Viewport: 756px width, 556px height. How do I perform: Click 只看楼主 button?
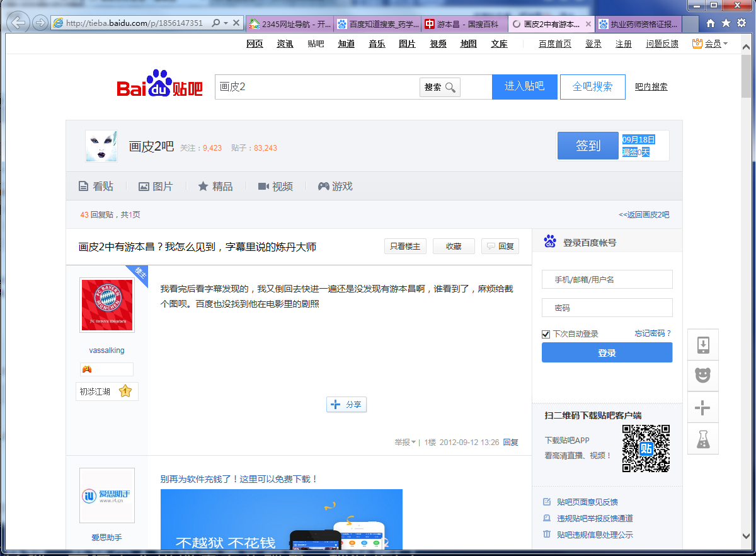point(405,246)
